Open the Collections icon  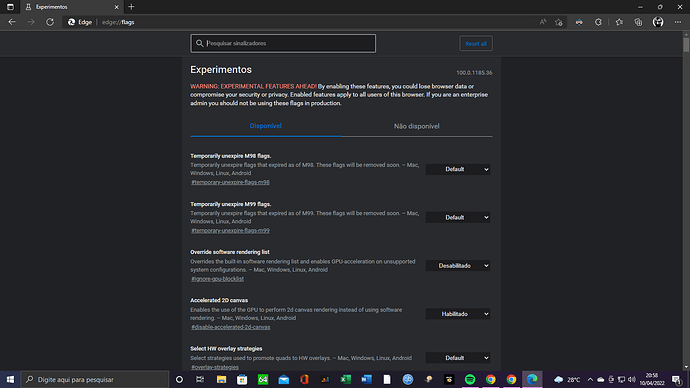(x=638, y=22)
